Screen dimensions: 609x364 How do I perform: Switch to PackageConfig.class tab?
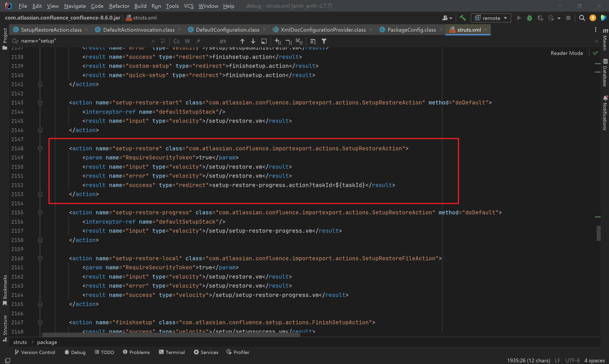tap(411, 30)
